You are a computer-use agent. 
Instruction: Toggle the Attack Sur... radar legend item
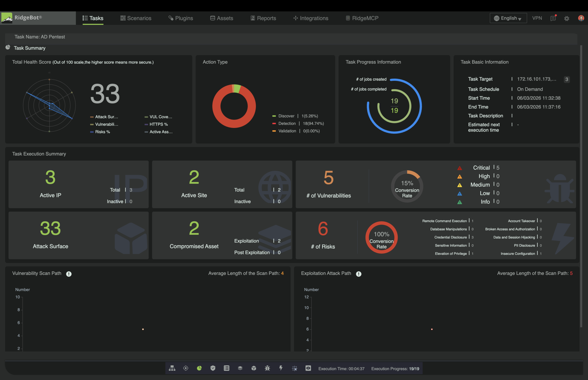coord(104,117)
